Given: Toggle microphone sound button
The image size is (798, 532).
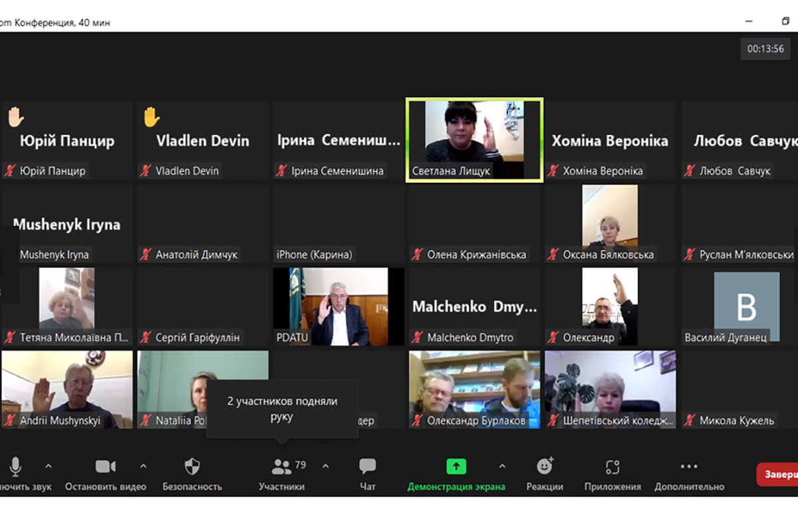Looking at the screenshot, I should point(16,467).
